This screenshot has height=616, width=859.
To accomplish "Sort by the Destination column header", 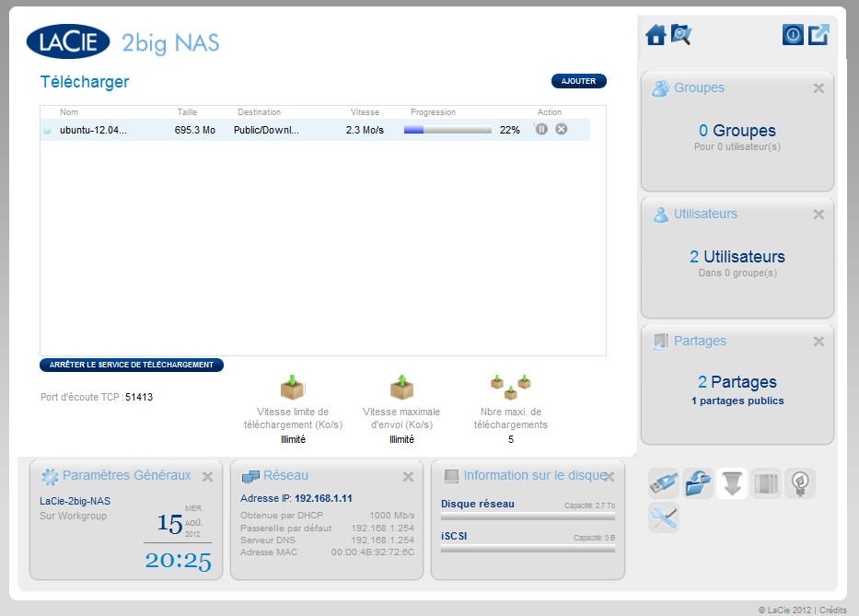I will (259, 111).
